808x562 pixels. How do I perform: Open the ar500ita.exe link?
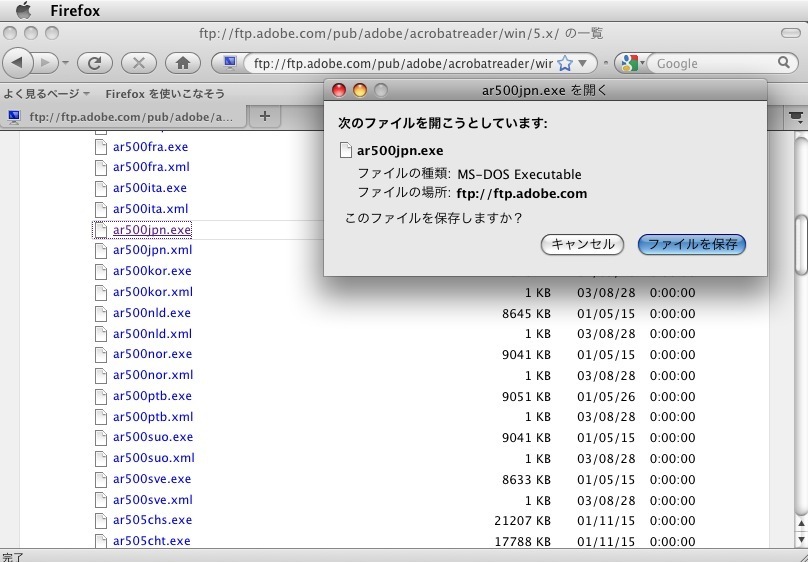150,188
